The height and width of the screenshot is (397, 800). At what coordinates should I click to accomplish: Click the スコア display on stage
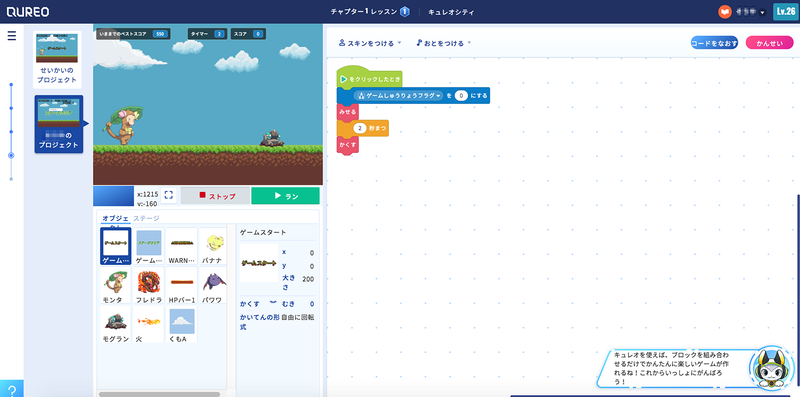[x=248, y=34]
